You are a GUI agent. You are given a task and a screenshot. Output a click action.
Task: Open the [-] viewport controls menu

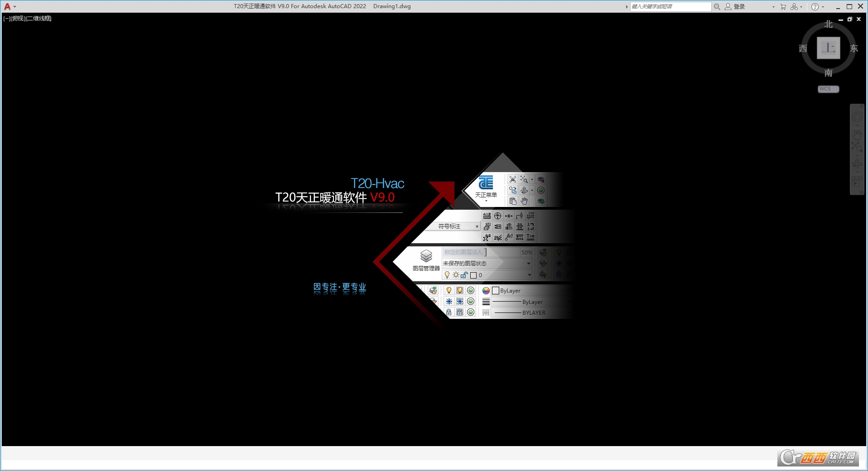tap(7, 19)
